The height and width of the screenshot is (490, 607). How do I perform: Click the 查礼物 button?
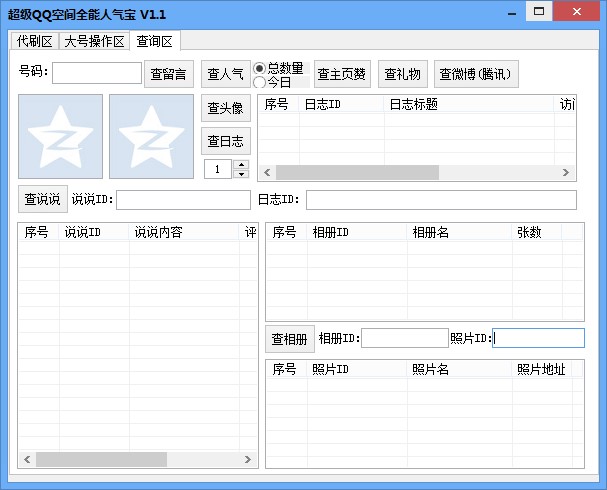(403, 74)
